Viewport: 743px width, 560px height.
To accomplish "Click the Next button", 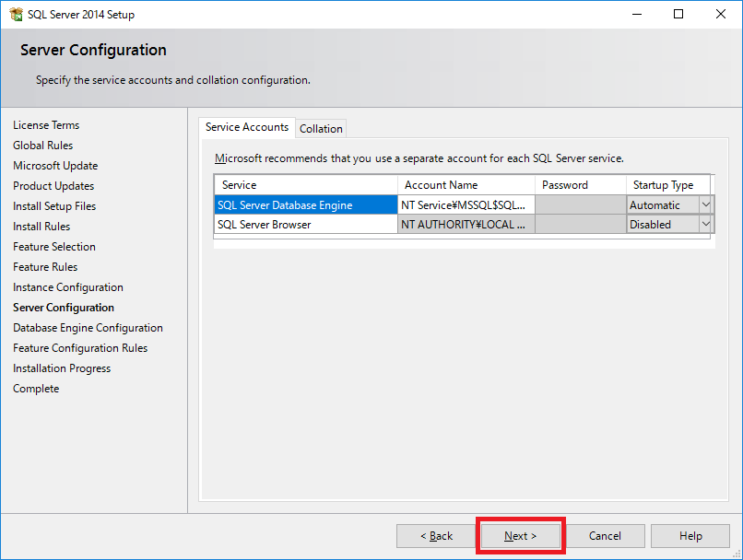I will point(520,536).
